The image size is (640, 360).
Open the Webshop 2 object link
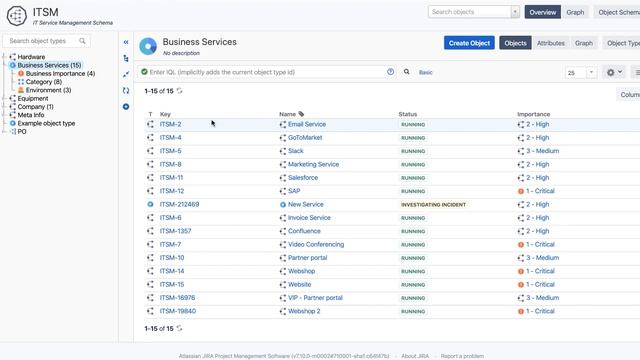(x=304, y=311)
